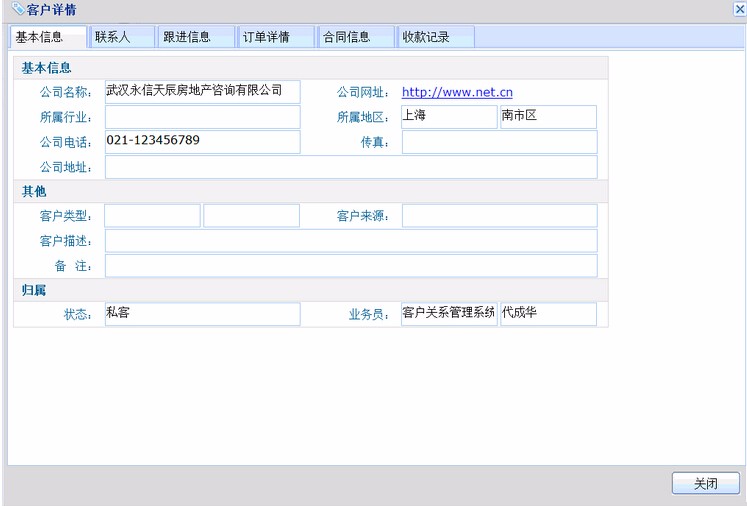Click the 客户详情 window title

coord(51,9)
